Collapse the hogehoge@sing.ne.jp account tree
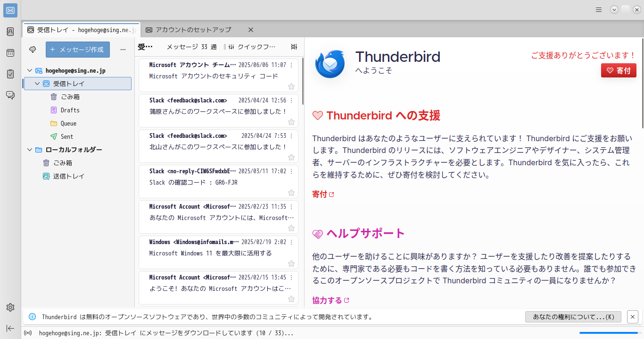Screen dimensions: 644x339 (x=30, y=70)
